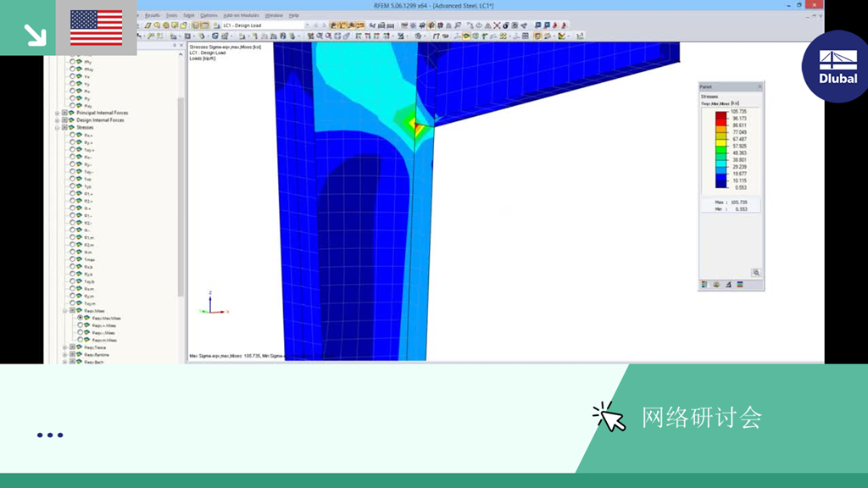Open the Results menu
This screenshot has width=868, height=488.
click(153, 15)
